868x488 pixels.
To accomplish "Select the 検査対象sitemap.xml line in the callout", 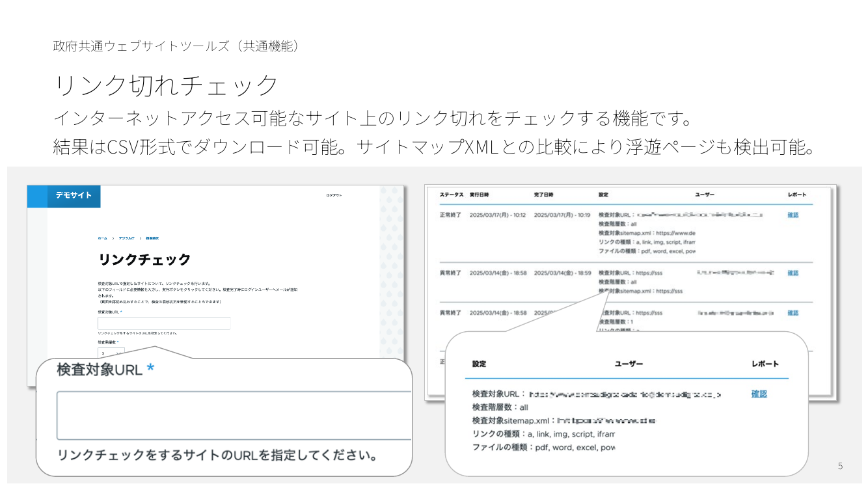I will pyautogui.click(x=564, y=421).
